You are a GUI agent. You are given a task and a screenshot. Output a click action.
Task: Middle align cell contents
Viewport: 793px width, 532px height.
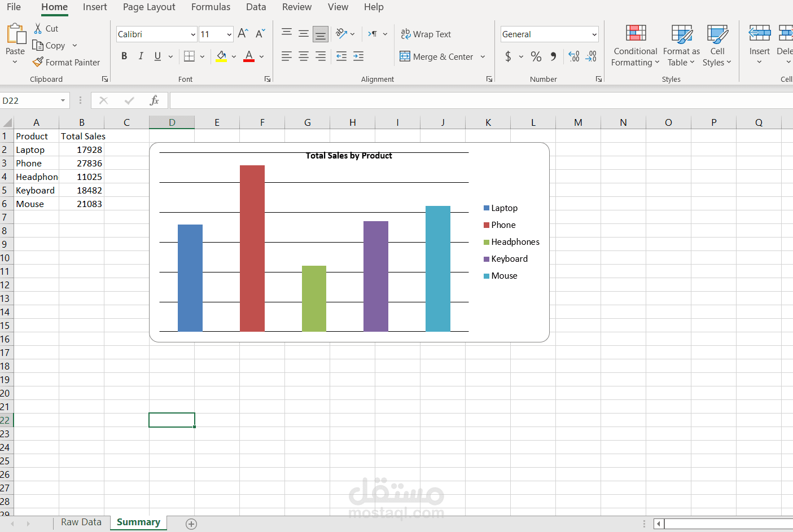tap(304, 34)
